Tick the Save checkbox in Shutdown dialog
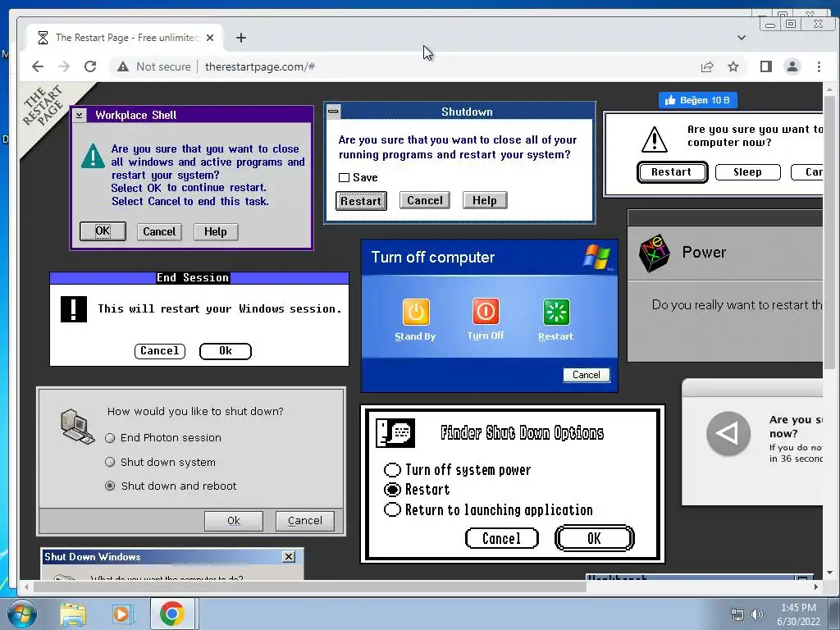Screen dimensions: 840x630 (x=344, y=178)
